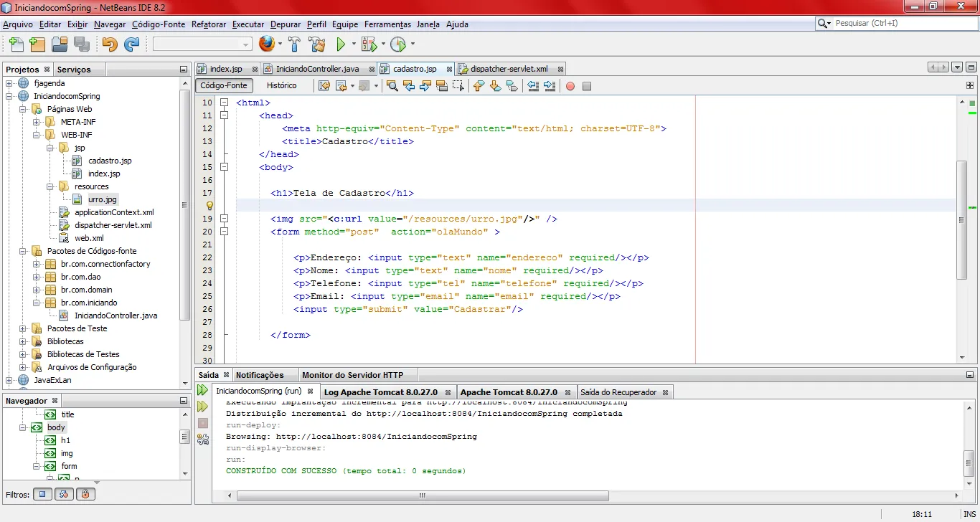Screen dimensions: 980x522
Task: Toggle the middle Navigator filter button
Action: coord(65,494)
